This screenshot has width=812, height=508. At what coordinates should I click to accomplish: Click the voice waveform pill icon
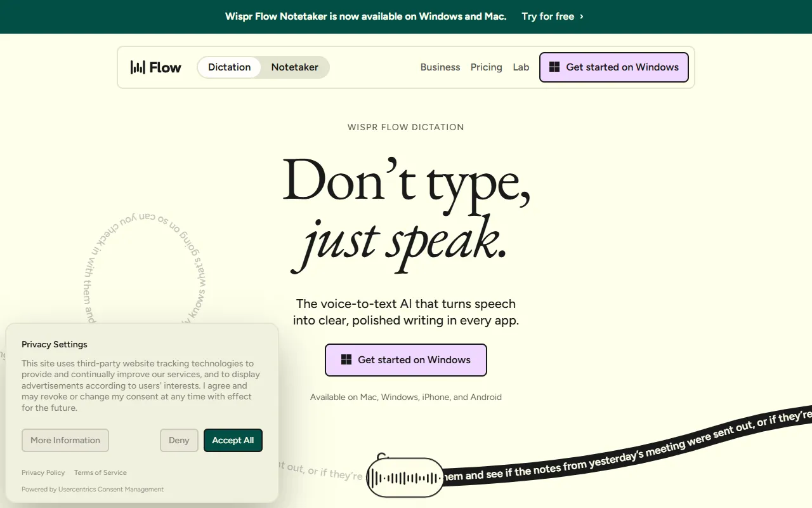(405, 478)
